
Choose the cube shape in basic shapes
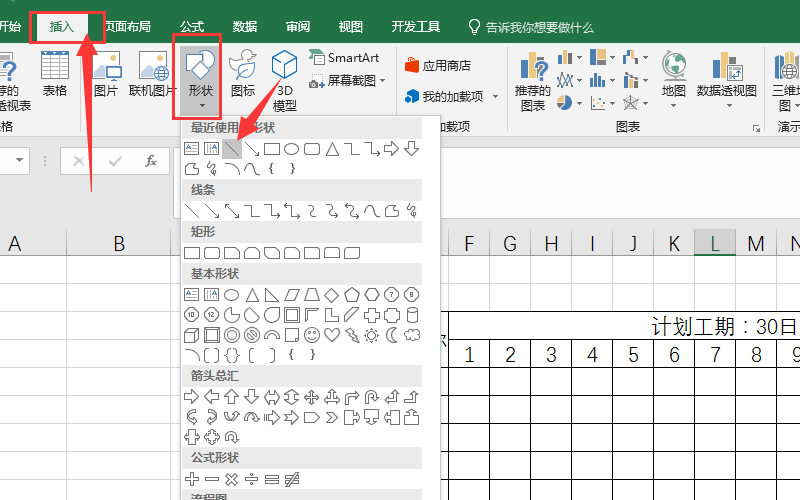coord(192,335)
